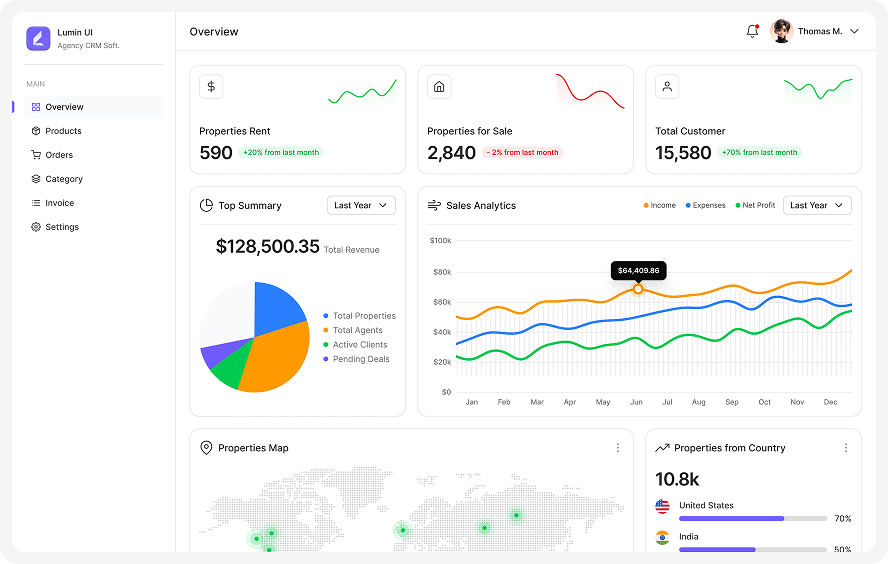This screenshot has height=564, width=888.
Task: Click the Lumin UI logo icon
Action: click(x=38, y=39)
